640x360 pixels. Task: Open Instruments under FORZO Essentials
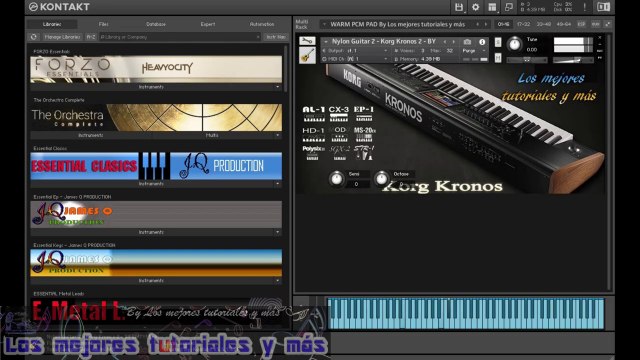151,87
